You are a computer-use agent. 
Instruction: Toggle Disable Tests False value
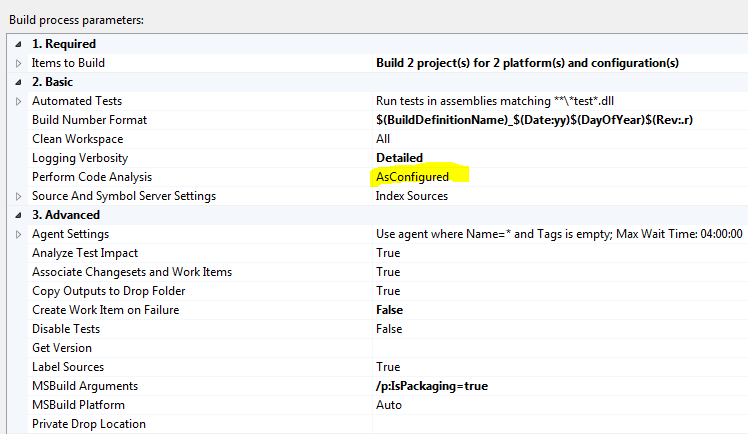(x=389, y=329)
